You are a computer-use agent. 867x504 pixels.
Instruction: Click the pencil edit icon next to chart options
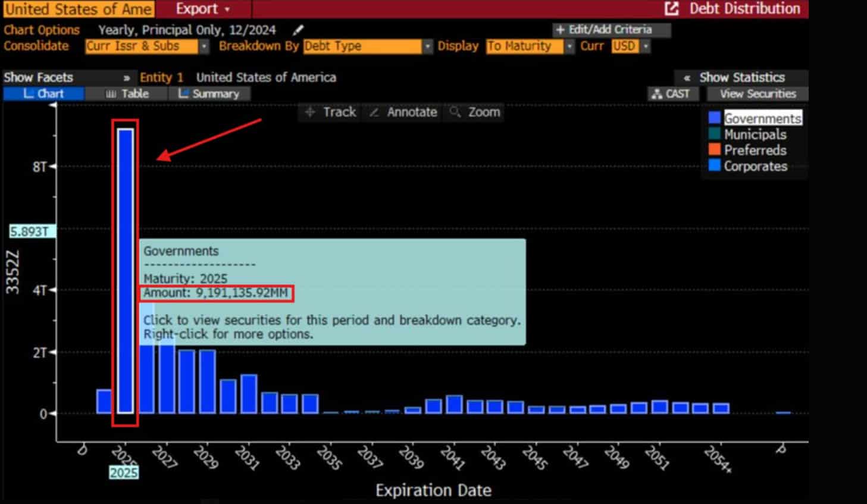[x=298, y=29]
